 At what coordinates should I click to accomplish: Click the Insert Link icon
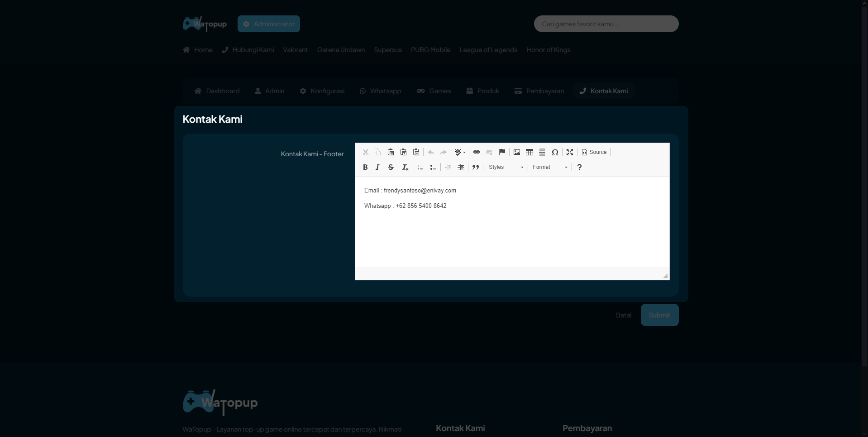477,152
